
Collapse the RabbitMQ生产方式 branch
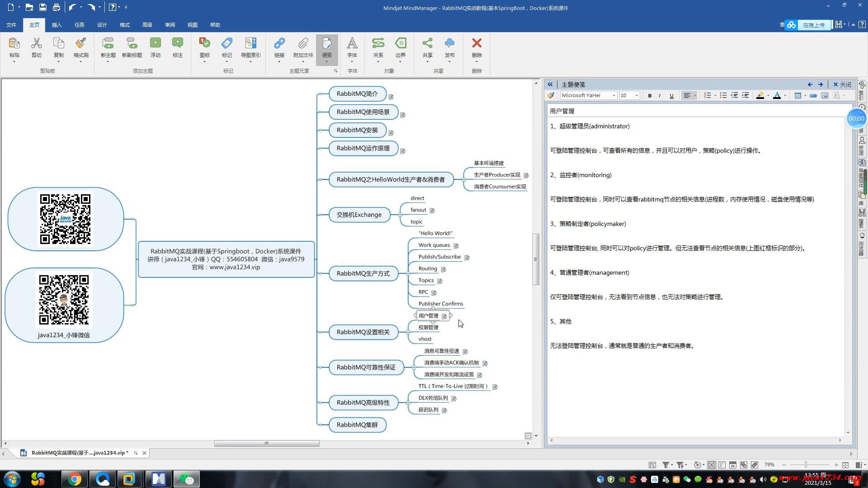(408, 273)
